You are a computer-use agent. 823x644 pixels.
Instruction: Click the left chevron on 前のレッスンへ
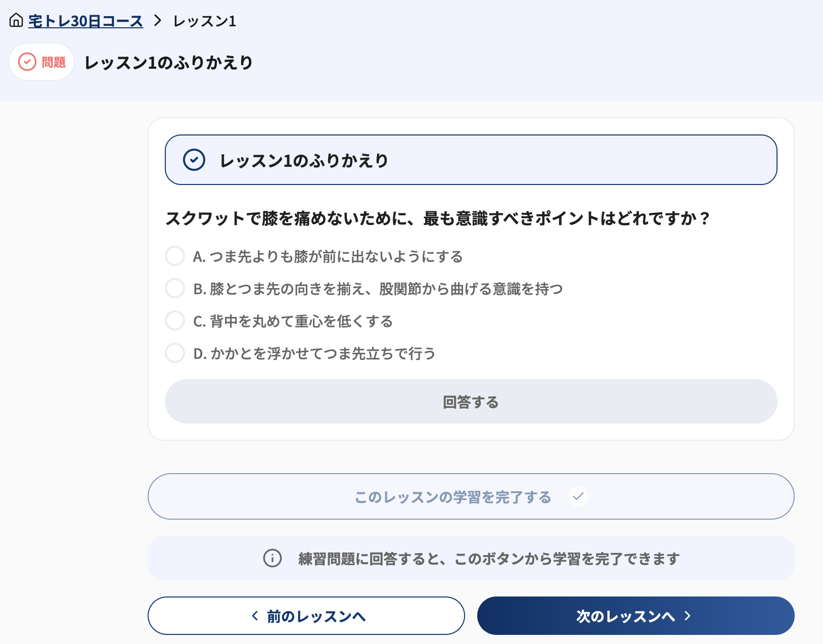(255, 616)
